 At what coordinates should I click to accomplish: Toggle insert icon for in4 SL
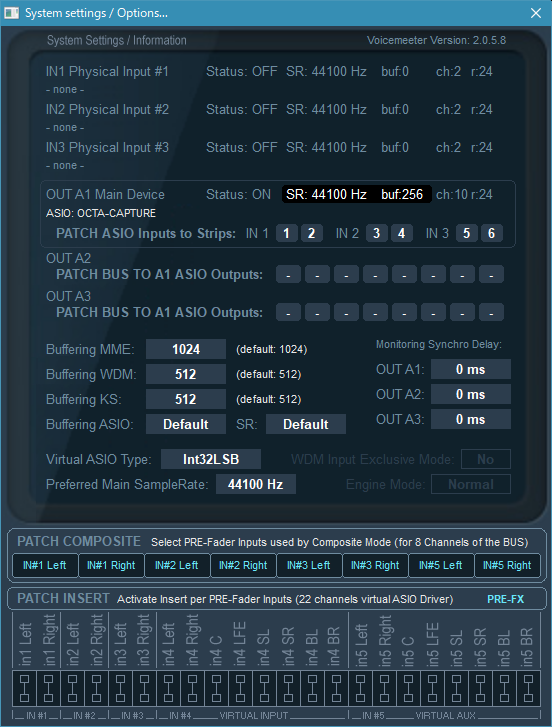(x=265, y=688)
